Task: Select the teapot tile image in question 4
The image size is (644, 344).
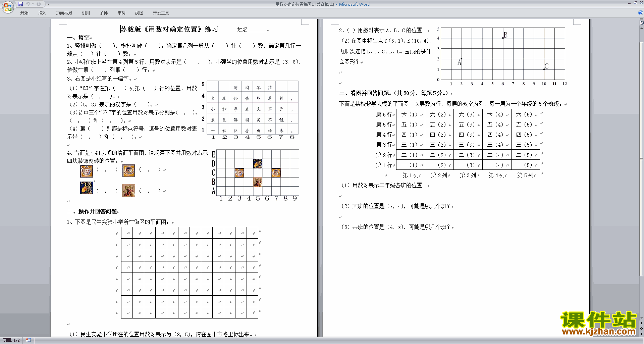Action: tap(87, 171)
